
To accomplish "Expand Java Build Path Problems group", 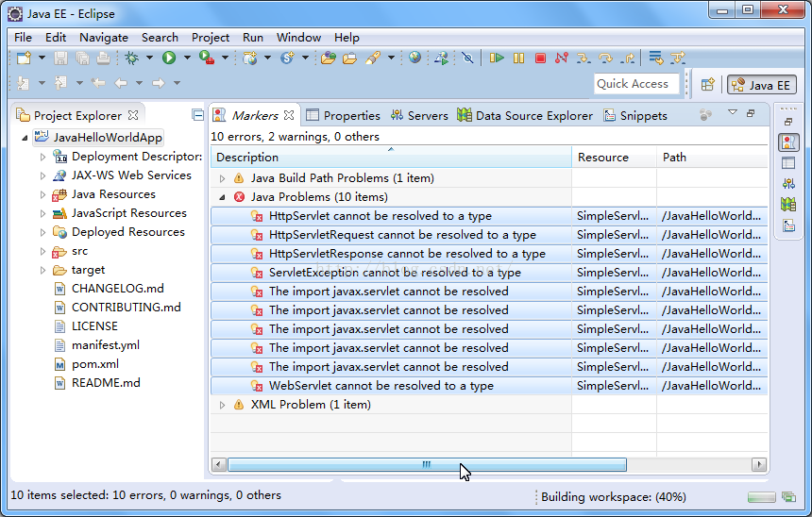I will pyautogui.click(x=223, y=178).
